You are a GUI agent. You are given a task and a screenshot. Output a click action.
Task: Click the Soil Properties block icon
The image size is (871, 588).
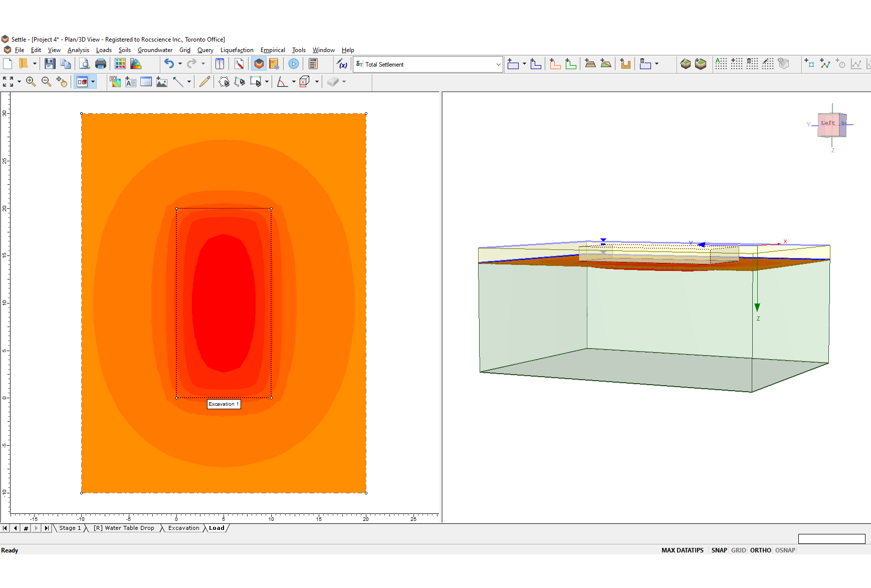[686, 64]
